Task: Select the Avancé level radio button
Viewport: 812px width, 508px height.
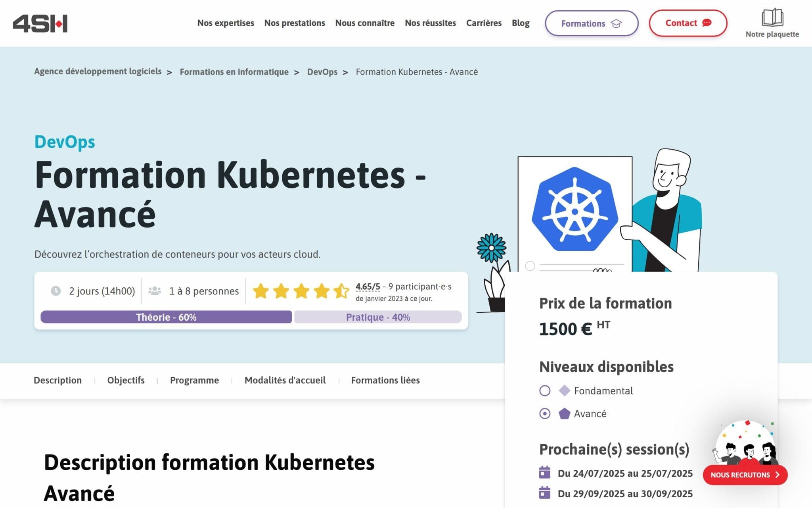Action: [545, 414]
